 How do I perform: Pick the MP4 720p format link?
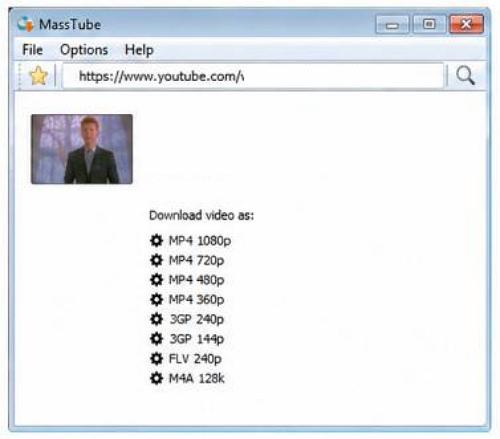click(x=196, y=260)
